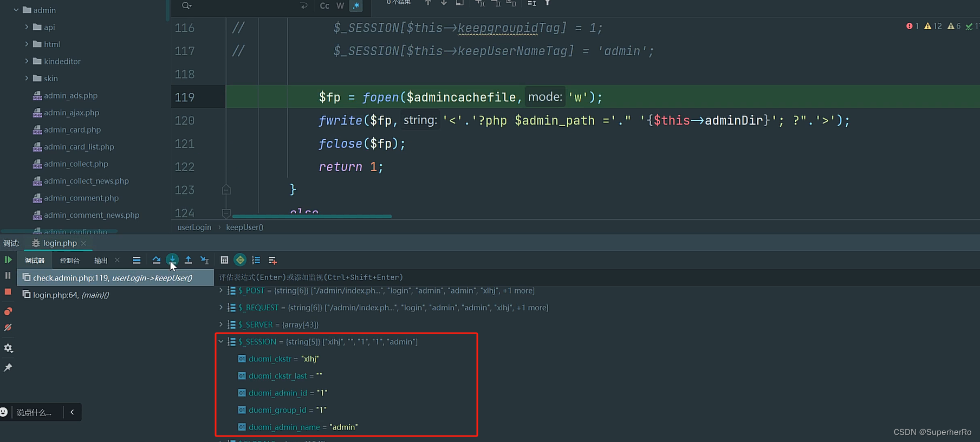Screen dimensions: 980x442
Task: Open admin_comment.php file
Action: [81, 198]
